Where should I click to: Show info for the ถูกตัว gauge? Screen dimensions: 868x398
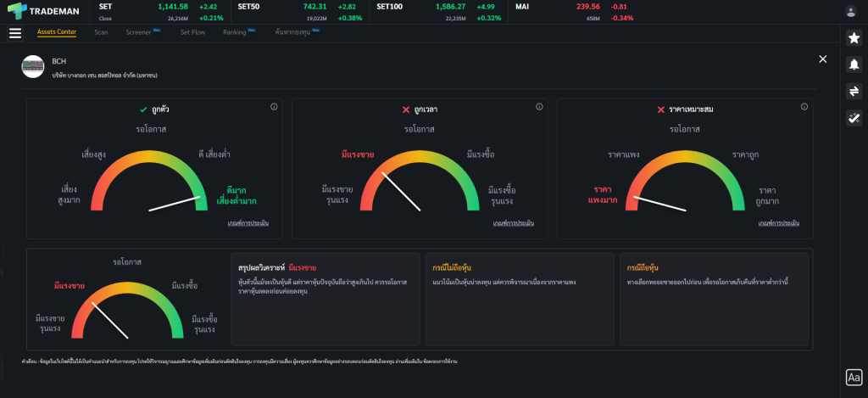click(x=274, y=107)
